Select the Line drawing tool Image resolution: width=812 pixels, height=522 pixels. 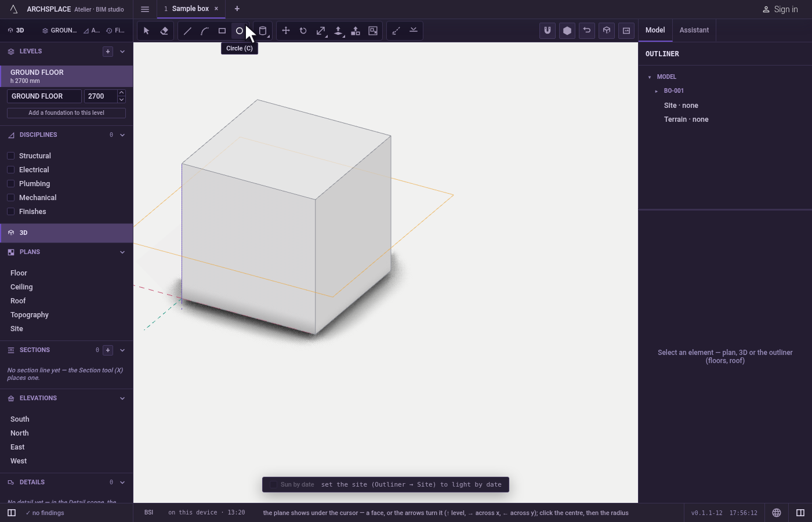pyautogui.click(x=187, y=31)
